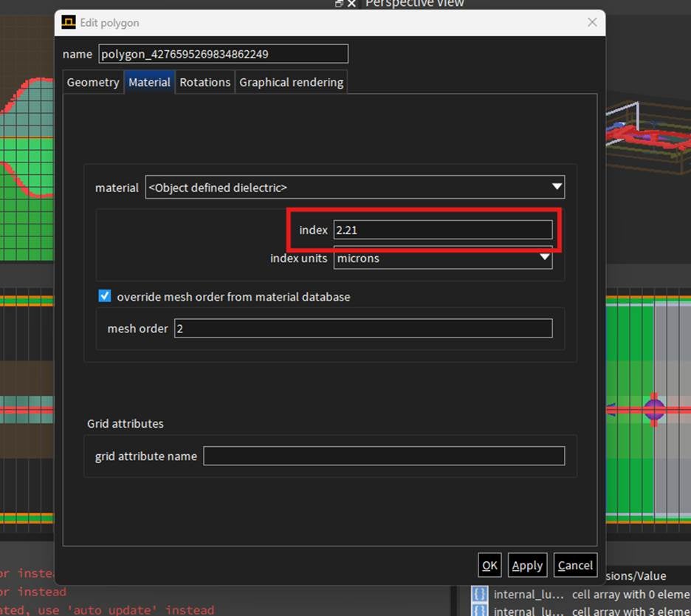Viewport: 691px width, 616px height.
Task: Close the Perspective view panel
Action: (351, 4)
